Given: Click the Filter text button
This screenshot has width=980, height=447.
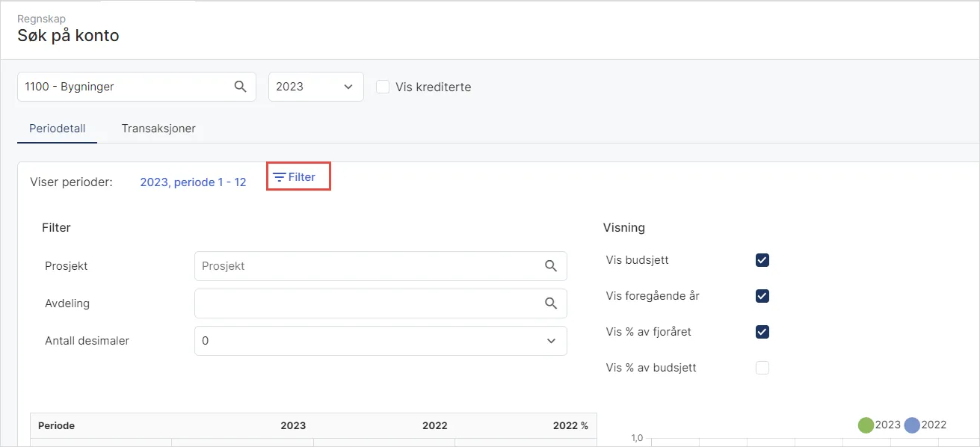Looking at the screenshot, I should (x=302, y=177).
